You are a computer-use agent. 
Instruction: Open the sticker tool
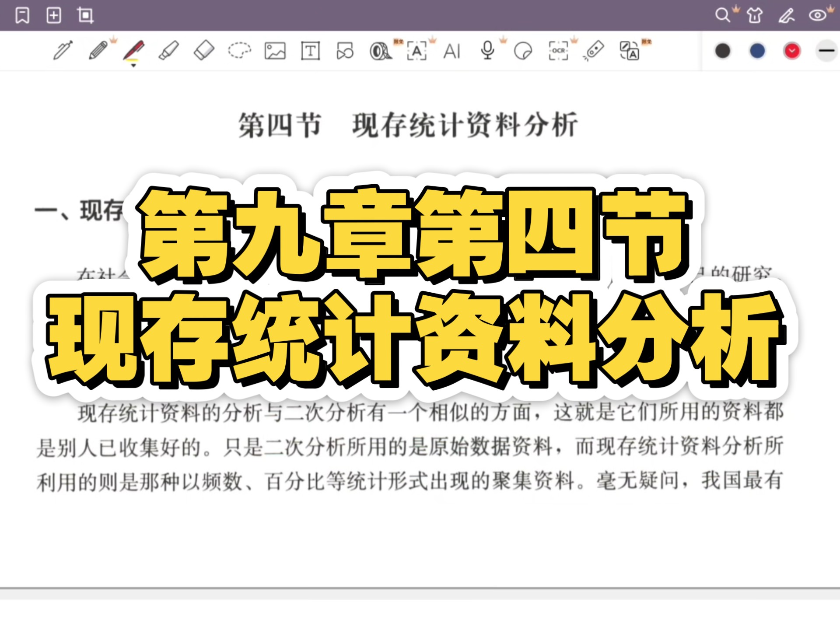pyautogui.click(x=523, y=51)
